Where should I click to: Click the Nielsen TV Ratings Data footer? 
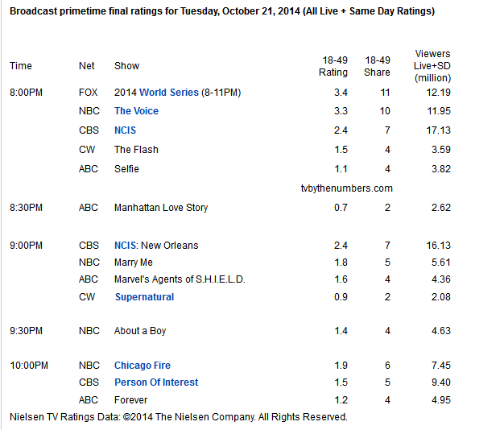pos(178,417)
